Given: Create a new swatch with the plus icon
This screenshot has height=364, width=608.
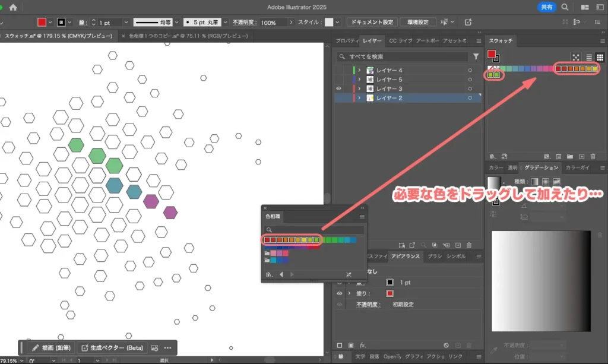Looking at the screenshot, I should tap(582, 156).
